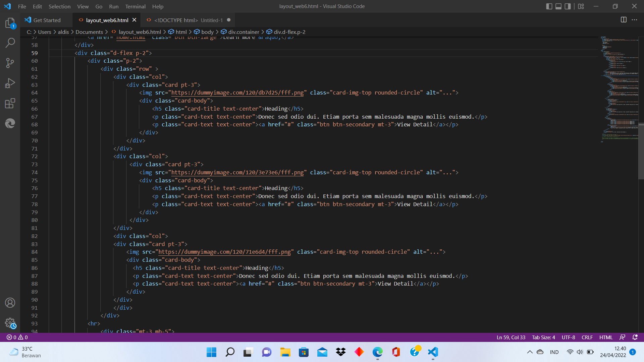Open the Terminal menu

(x=135, y=6)
